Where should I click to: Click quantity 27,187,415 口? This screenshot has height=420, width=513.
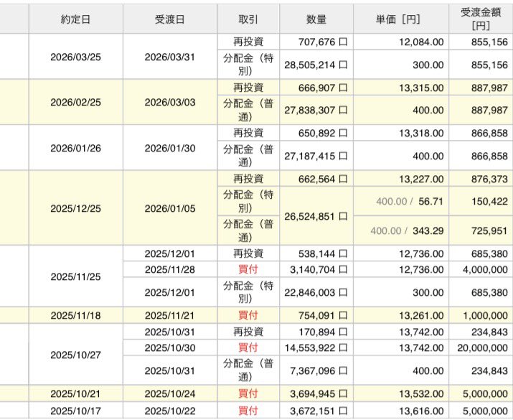pos(316,156)
